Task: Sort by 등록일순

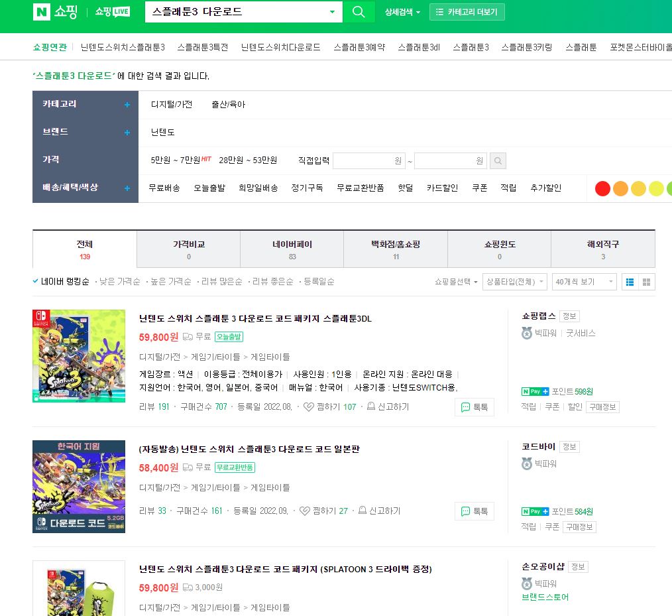Action: point(319,282)
